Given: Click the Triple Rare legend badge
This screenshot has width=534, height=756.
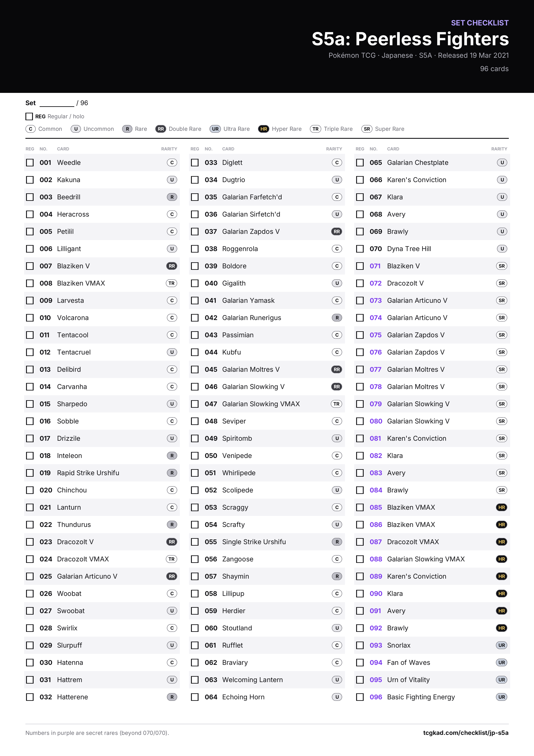Looking at the screenshot, I should pyautogui.click(x=315, y=129).
